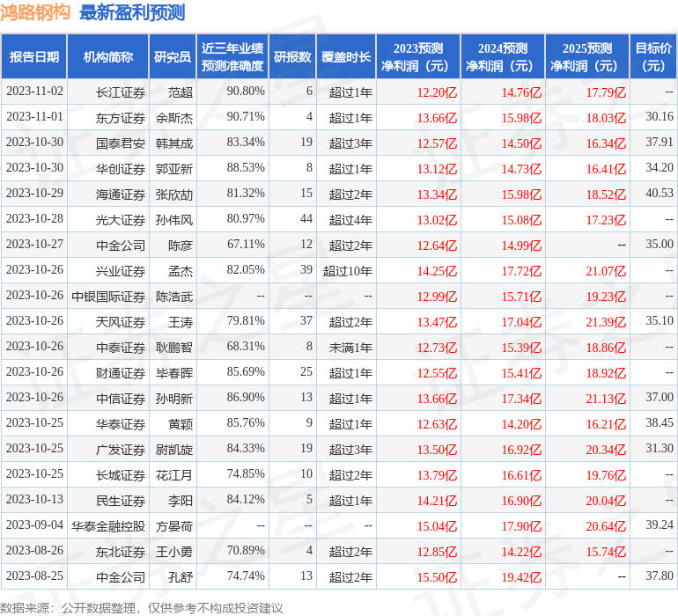Click 2025 forecast 21.07亿
This screenshot has width=678, height=616.
(x=606, y=271)
